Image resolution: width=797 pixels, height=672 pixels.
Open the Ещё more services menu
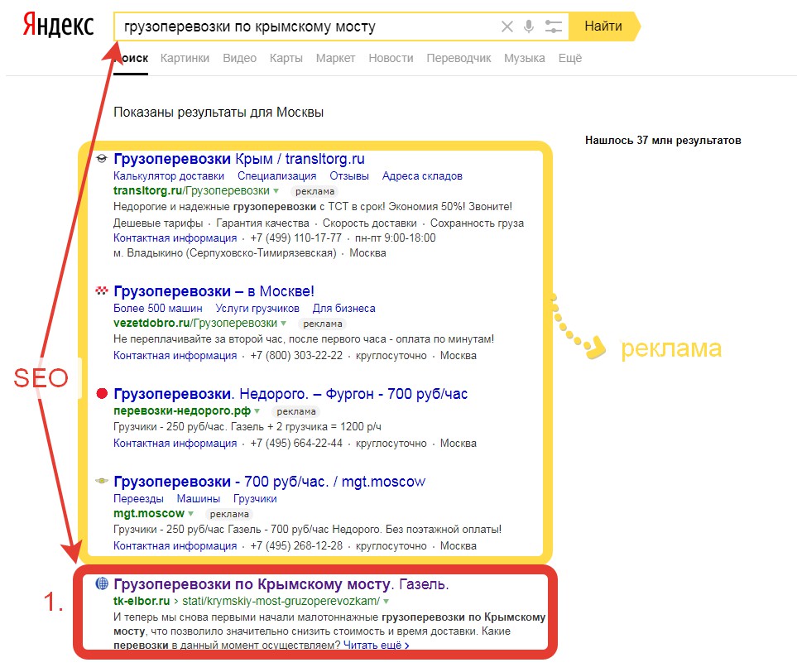569,59
